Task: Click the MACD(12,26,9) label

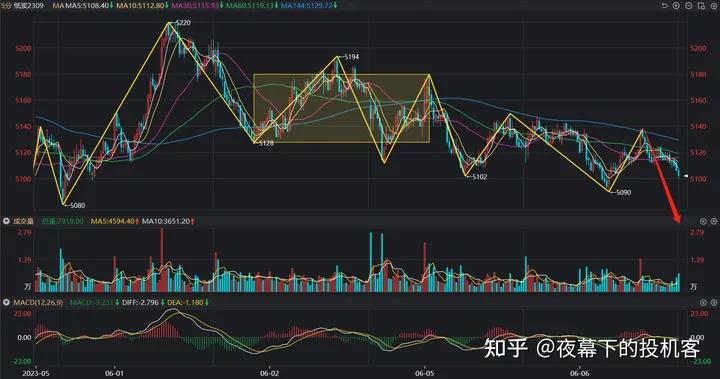Action: (x=38, y=302)
